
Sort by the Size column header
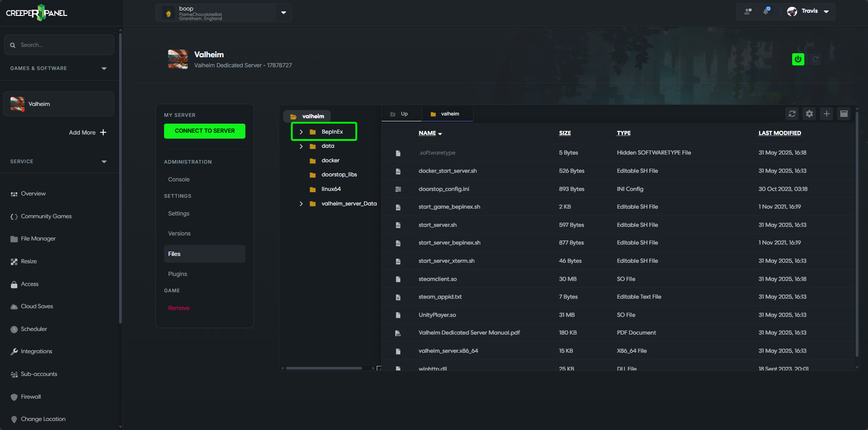[x=565, y=133]
